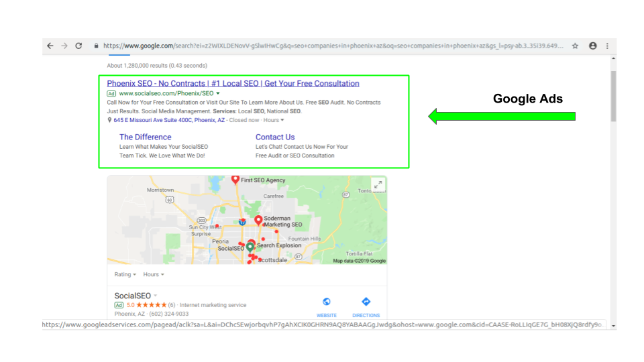Screen dimensions: 644x362
Task: Open Chrome three-dot menu
Action: (x=608, y=46)
